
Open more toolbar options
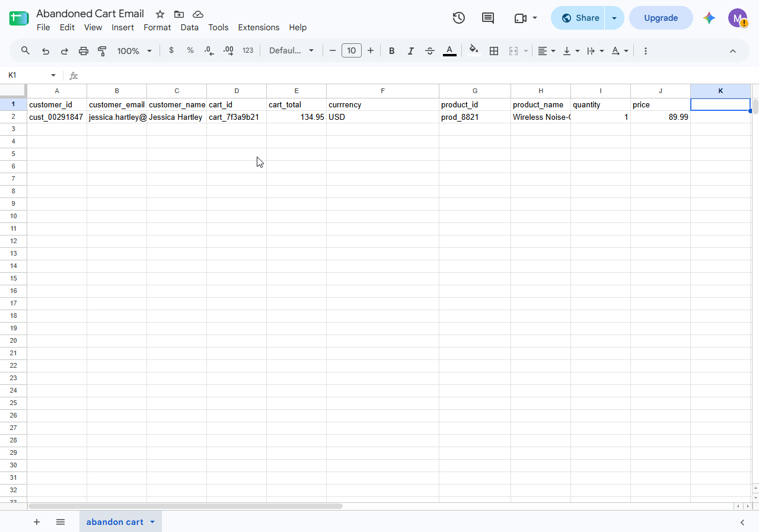[646, 51]
